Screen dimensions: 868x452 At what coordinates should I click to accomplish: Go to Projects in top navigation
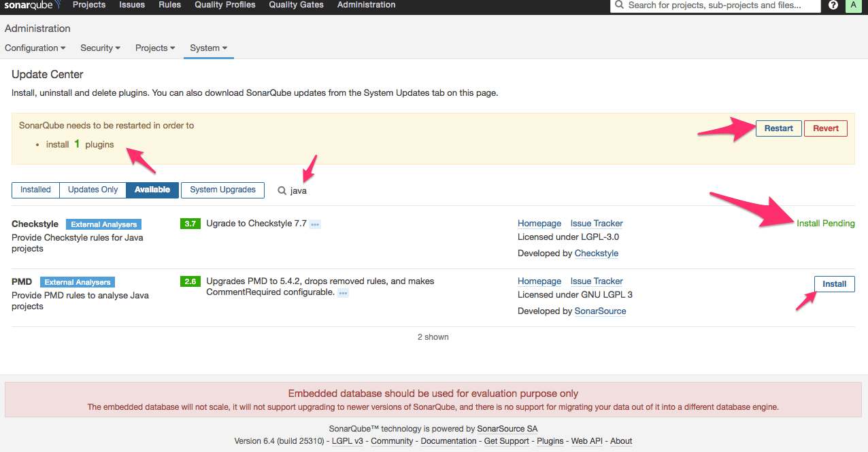[89, 5]
